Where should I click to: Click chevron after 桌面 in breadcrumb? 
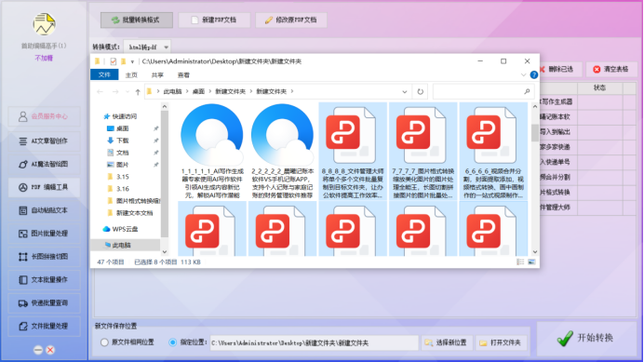click(x=209, y=91)
